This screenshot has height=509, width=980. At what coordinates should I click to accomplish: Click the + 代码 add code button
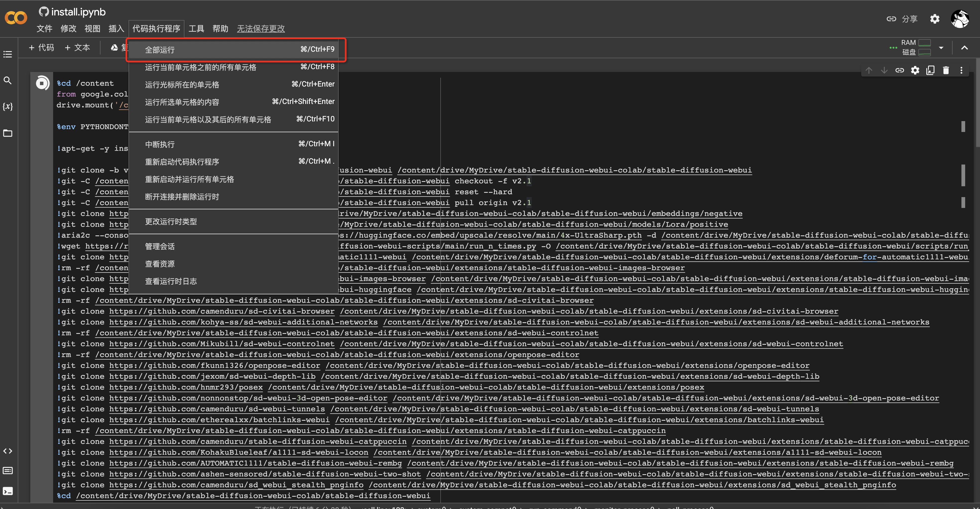[x=41, y=47]
